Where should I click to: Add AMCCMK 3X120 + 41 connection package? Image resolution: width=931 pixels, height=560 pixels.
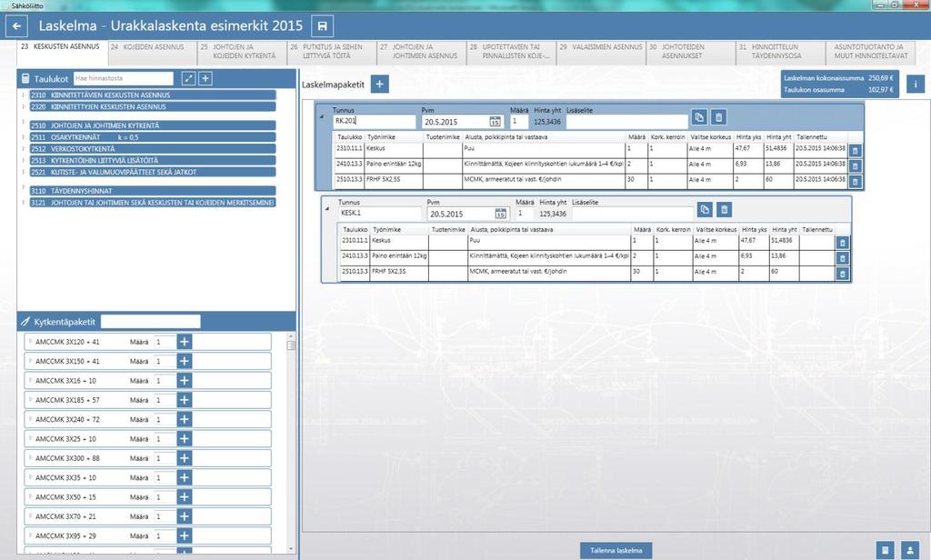coord(185,342)
